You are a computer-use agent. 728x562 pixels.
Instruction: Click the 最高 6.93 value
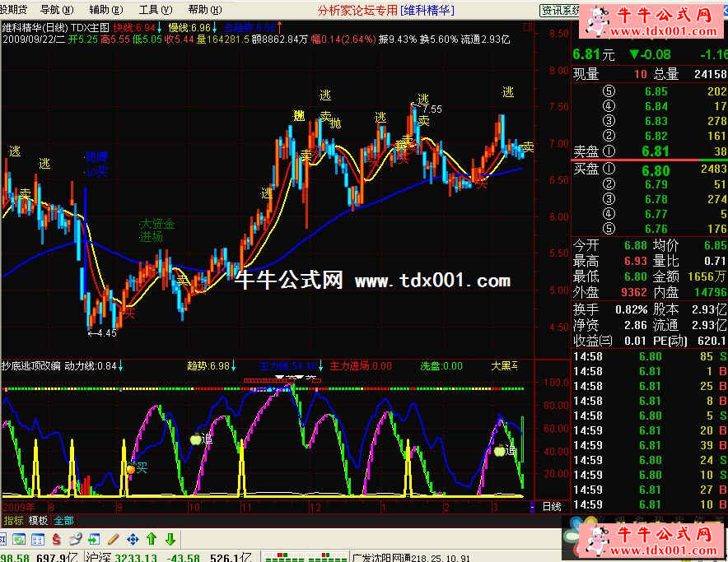tap(635, 261)
